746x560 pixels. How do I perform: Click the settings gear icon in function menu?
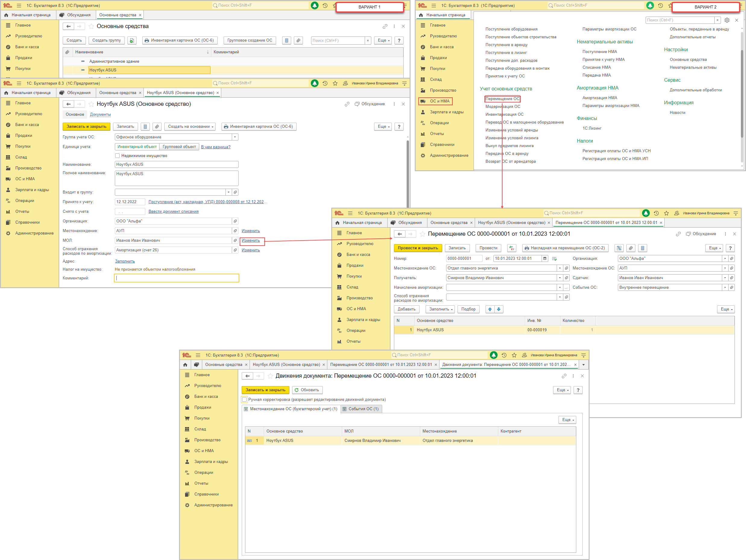coord(727,20)
